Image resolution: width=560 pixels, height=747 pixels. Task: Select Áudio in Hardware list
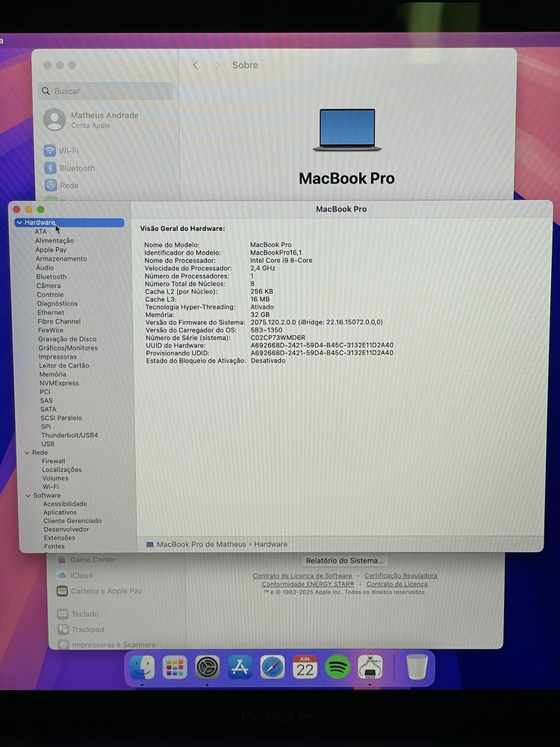tap(46, 267)
